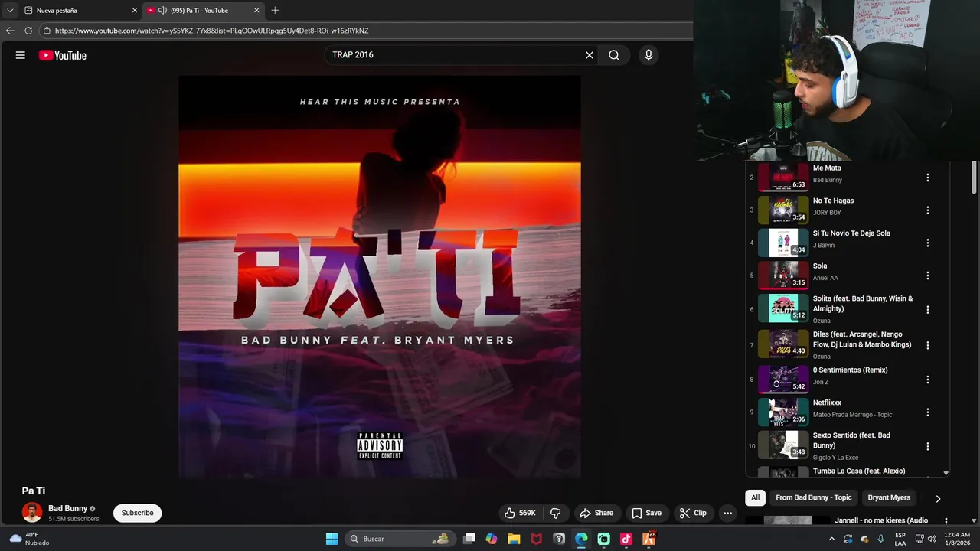Viewport: 980px width, 551px height.
Task: Subscribe to Bad Bunny channel
Action: click(138, 513)
